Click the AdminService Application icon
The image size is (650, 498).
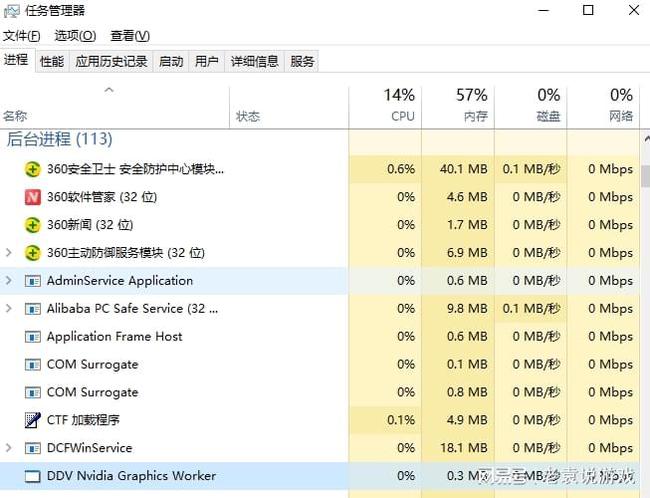(32, 281)
